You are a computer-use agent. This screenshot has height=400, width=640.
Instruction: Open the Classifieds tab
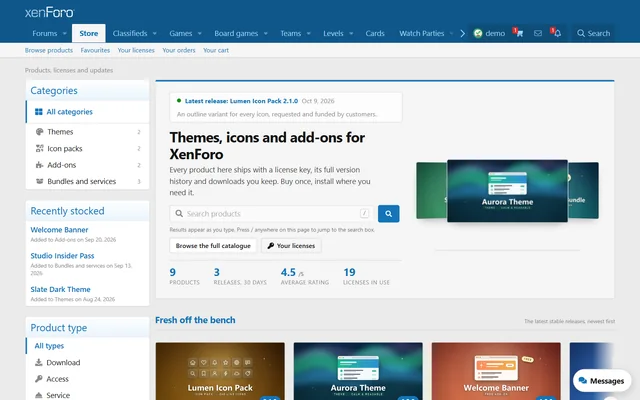[x=130, y=33]
